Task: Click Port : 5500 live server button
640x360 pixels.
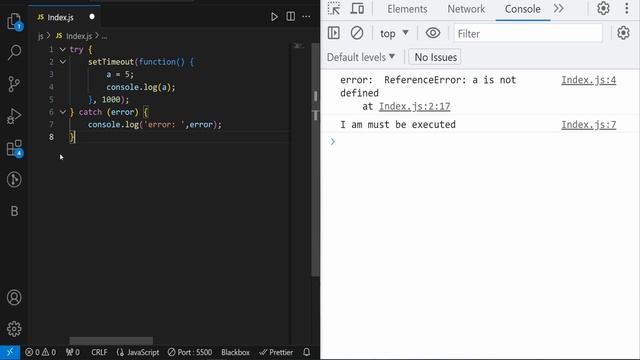Action: (x=190, y=352)
